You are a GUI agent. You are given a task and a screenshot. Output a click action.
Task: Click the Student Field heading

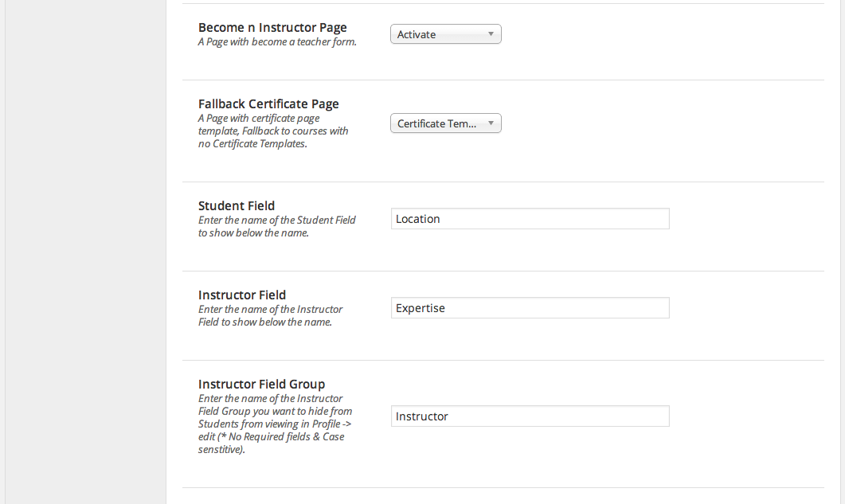point(236,206)
